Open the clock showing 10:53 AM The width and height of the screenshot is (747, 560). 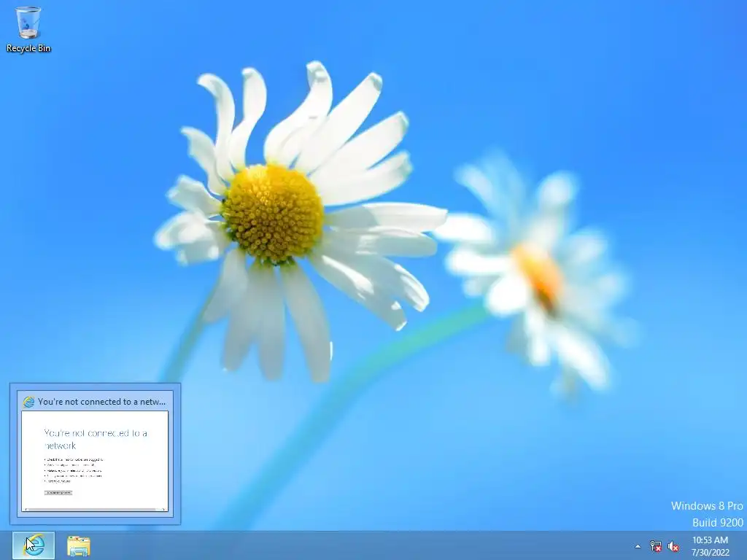[x=710, y=546]
